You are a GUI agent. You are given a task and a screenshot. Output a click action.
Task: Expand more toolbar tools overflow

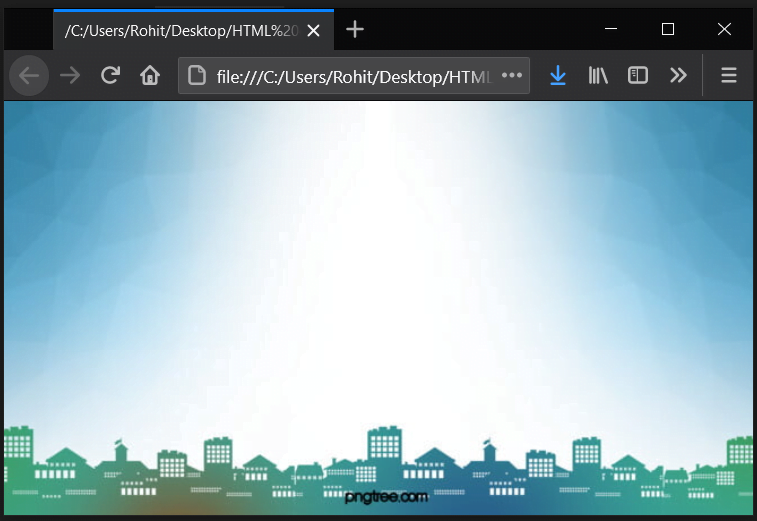click(678, 75)
